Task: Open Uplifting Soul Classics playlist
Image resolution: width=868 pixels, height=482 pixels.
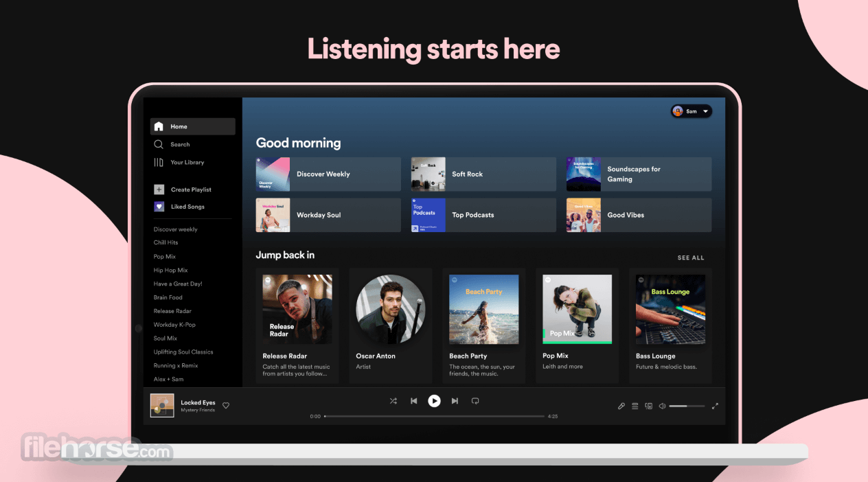Action: click(x=183, y=352)
